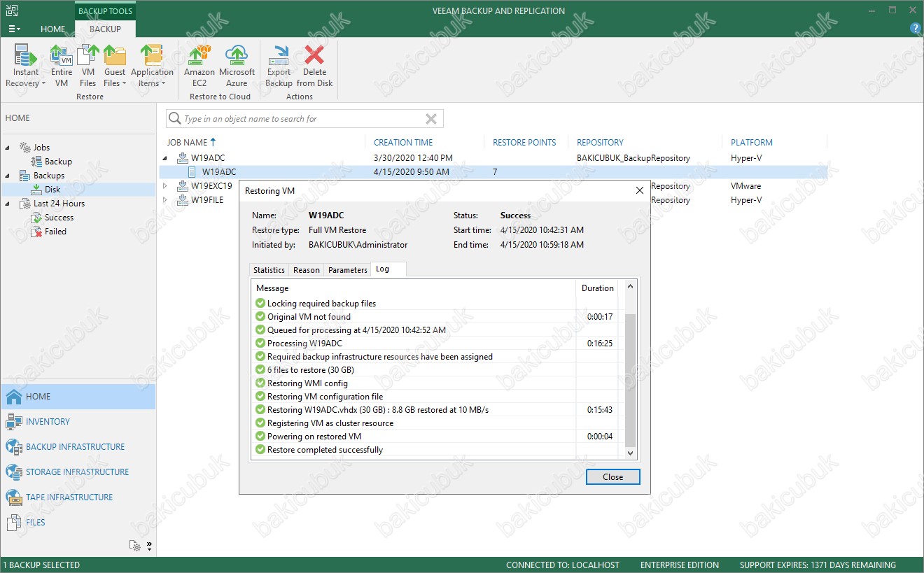Select the Backups node
This screenshot has height=573, width=924.
point(48,176)
